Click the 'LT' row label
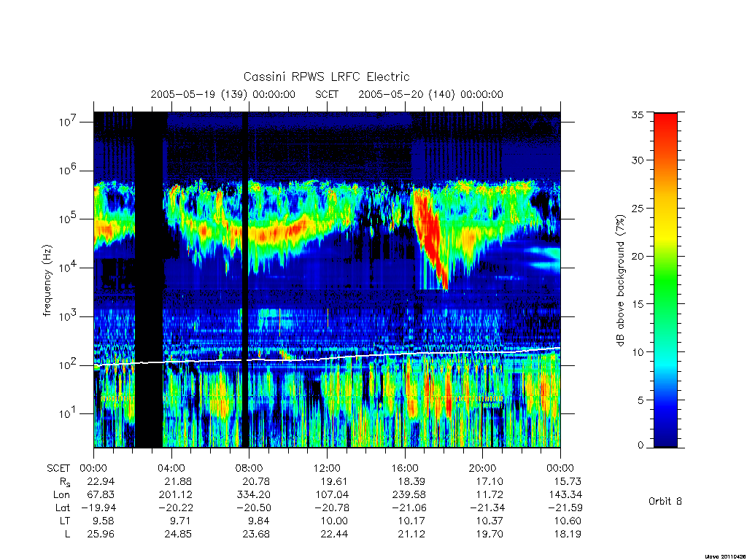Screen dimensions: 747x560 coord(65,521)
